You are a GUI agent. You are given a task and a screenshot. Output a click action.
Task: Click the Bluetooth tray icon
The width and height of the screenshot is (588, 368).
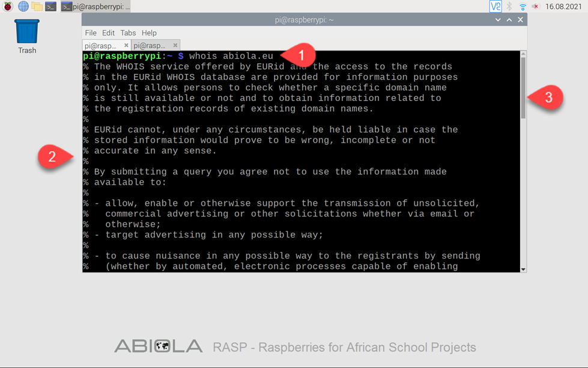pos(509,7)
